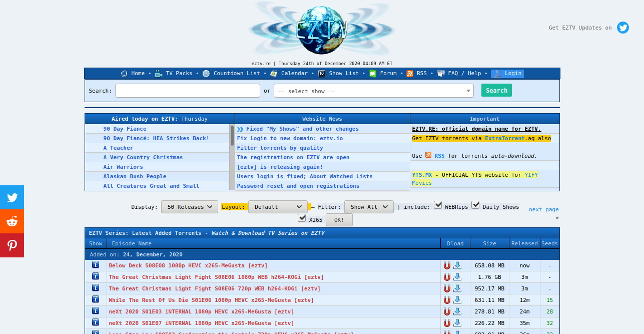Open info for neXt 2020 S01E07

(96, 322)
